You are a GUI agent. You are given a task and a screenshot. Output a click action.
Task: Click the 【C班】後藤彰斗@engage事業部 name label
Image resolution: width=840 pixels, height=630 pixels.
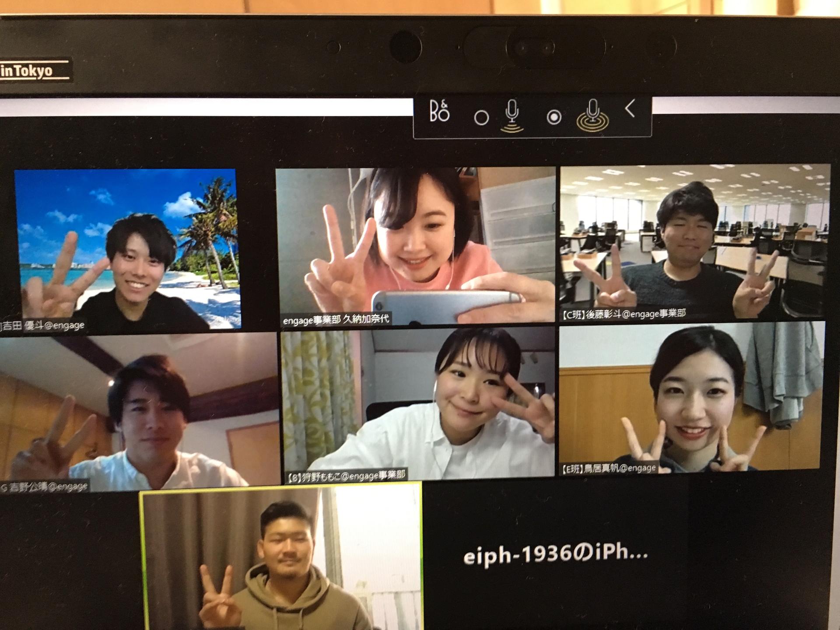[624, 314]
